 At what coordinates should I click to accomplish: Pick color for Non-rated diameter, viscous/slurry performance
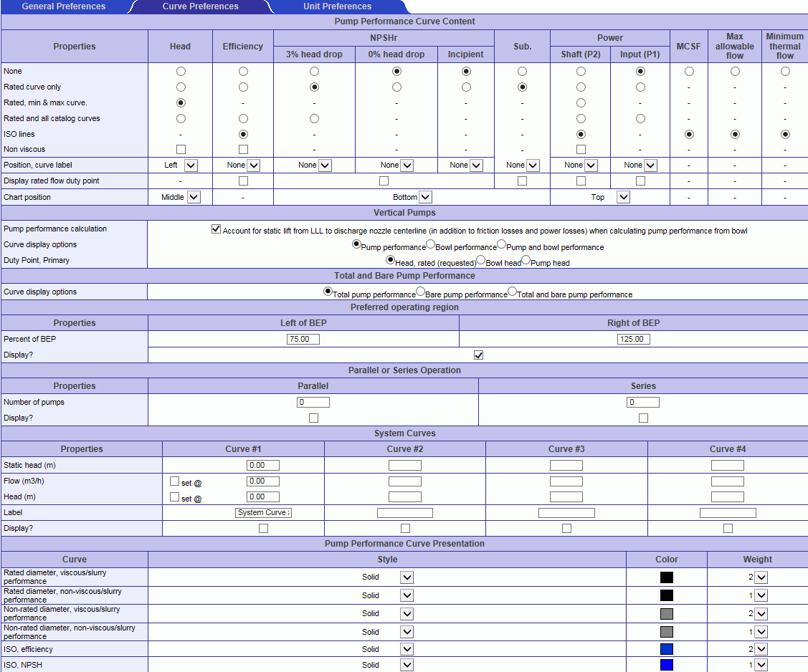click(666, 614)
